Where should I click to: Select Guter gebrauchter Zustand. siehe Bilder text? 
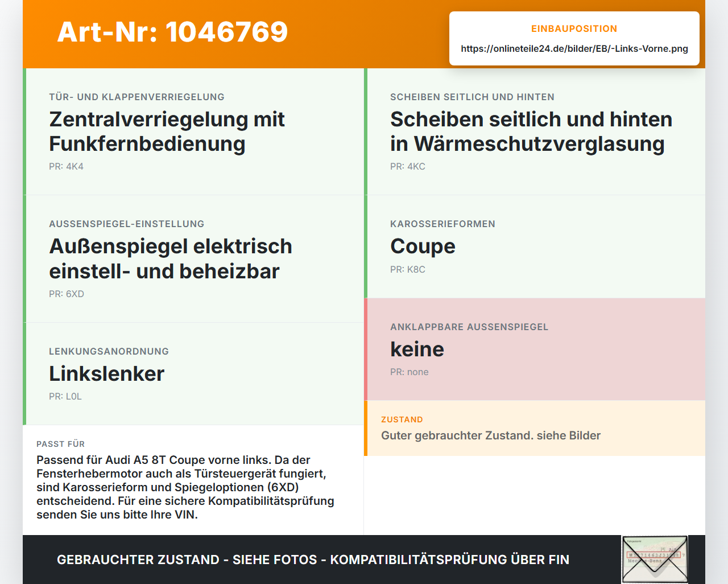pyautogui.click(x=491, y=435)
